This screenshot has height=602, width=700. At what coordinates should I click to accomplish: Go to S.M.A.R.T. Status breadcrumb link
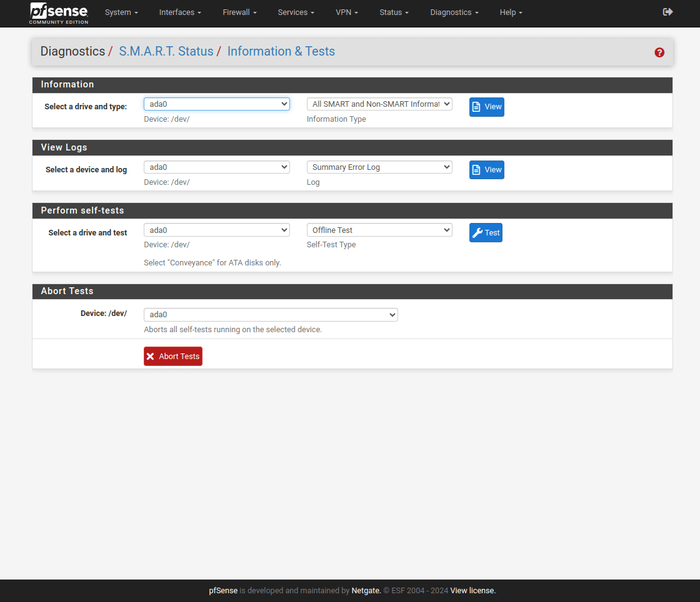[x=166, y=51]
